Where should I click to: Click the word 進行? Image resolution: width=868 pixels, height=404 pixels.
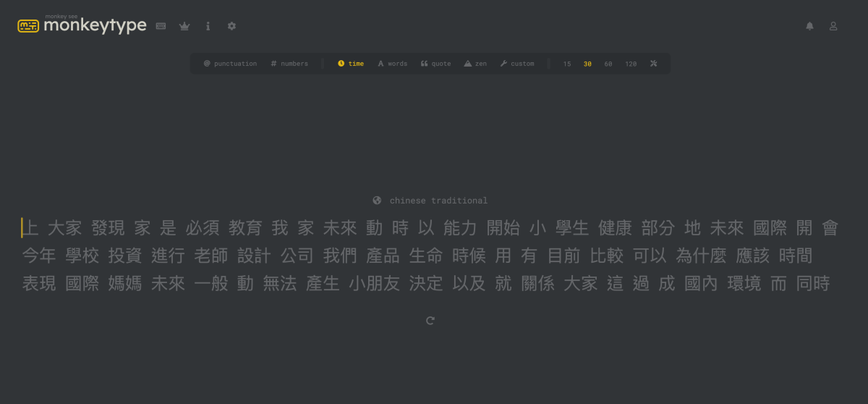tap(169, 256)
